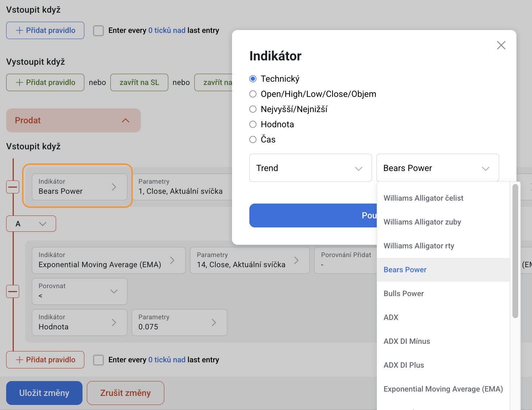Open the Porovnání Přidat field
This screenshot has width=532, height=410.
(346, 260)
